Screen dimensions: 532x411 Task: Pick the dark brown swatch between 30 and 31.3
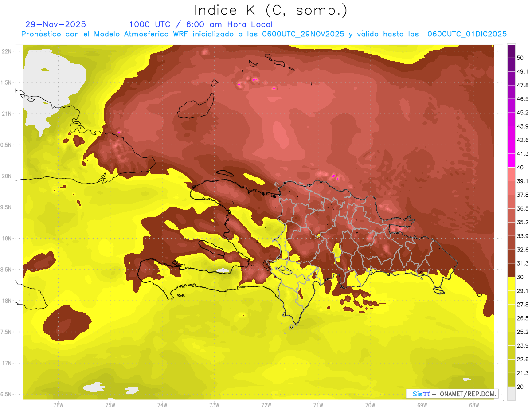[512, 270]
